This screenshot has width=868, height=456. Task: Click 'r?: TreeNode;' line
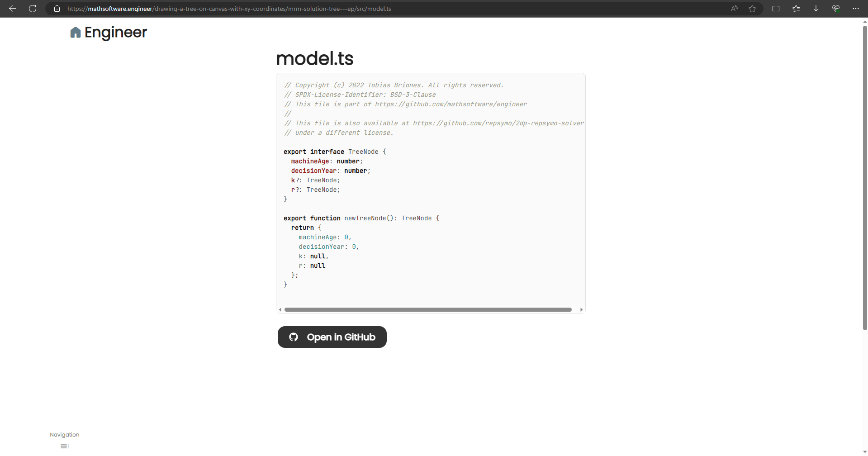click(x=316, y=190)
